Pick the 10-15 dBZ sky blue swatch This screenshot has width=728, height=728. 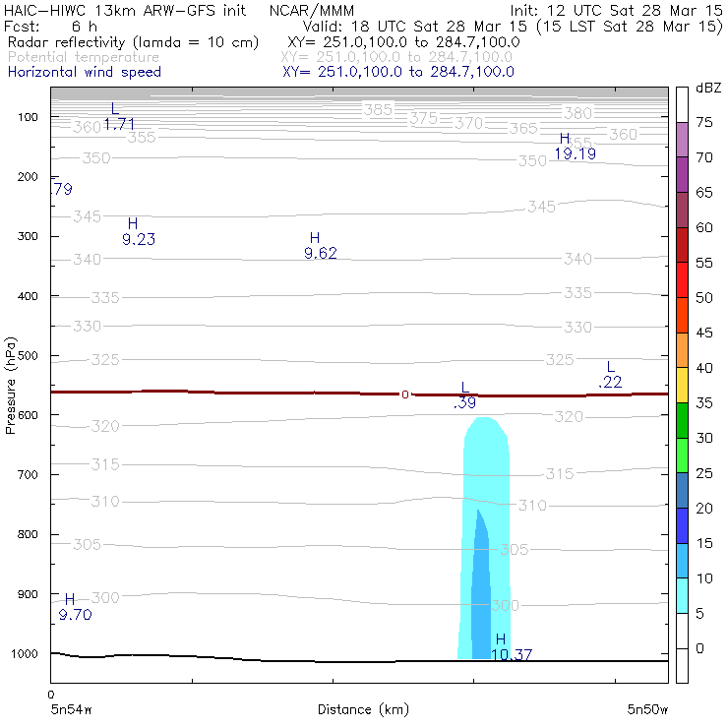click(x=682, y=561)
